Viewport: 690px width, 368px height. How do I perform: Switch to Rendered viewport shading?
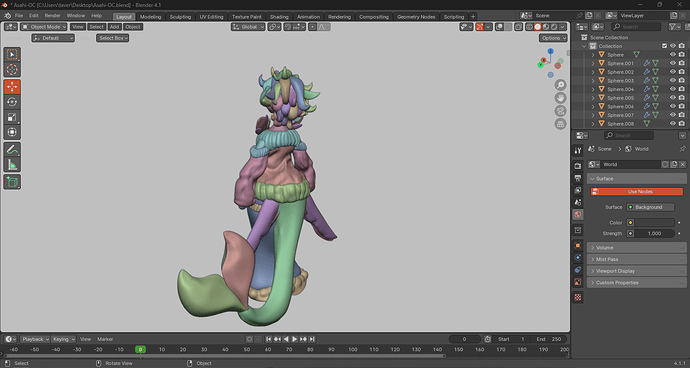click(554, 27)
